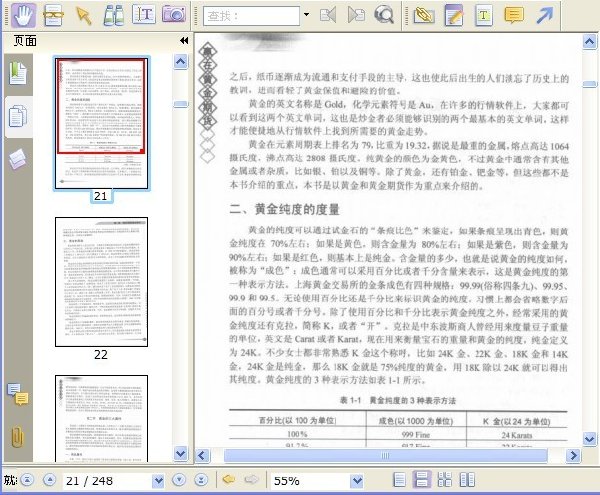Open the pages thumbnail side panel
Image resolution: width=600 pixels, height=495 pixels.
pyautogui.click(x=18, y=116)
